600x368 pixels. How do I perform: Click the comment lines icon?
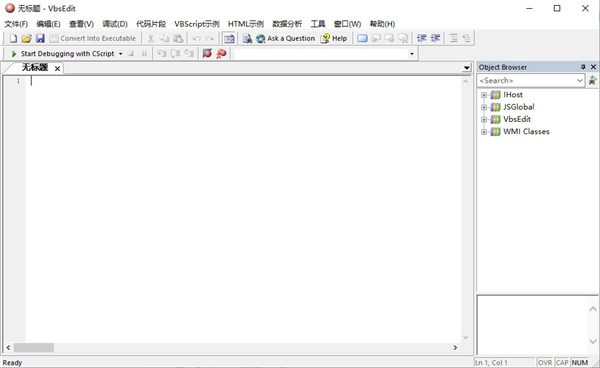453,38
